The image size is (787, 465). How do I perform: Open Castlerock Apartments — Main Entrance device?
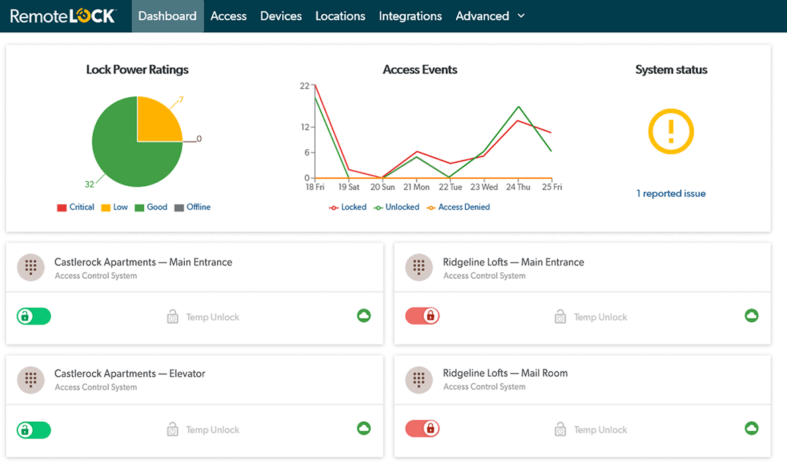point(143,262)
